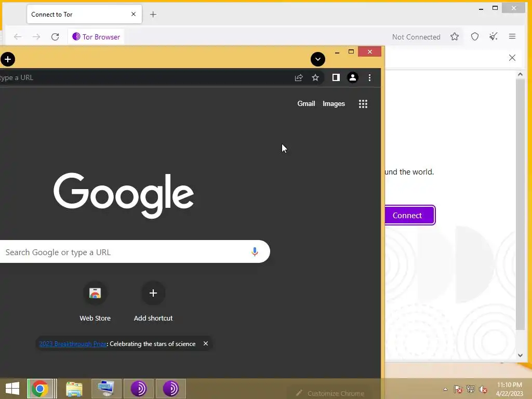Click the New Identity broom icon
The image size is (532, 399).
494,37
